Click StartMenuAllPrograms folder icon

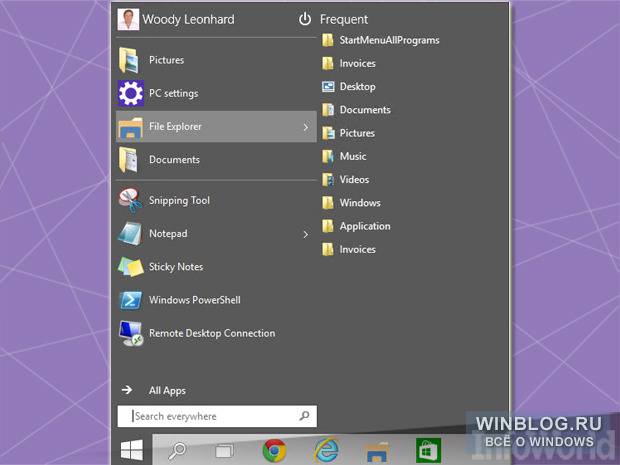click(327, 40)
